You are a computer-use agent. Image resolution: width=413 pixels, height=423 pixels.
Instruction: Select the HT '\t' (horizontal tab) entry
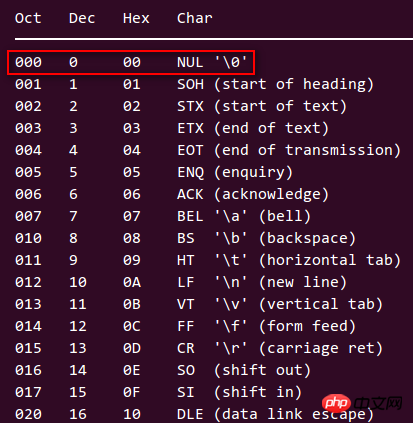tap(289, 260)
